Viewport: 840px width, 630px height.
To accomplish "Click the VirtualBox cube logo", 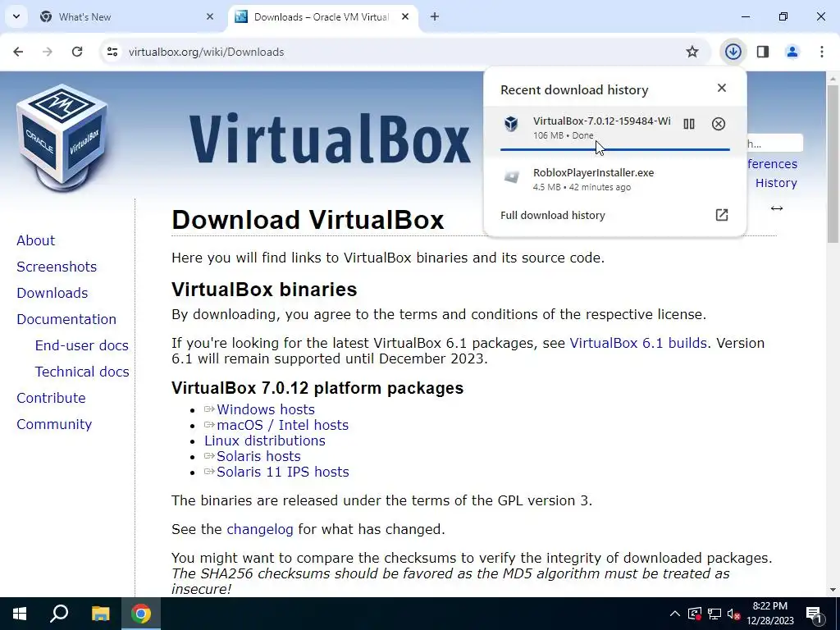I will pos(62,138).
